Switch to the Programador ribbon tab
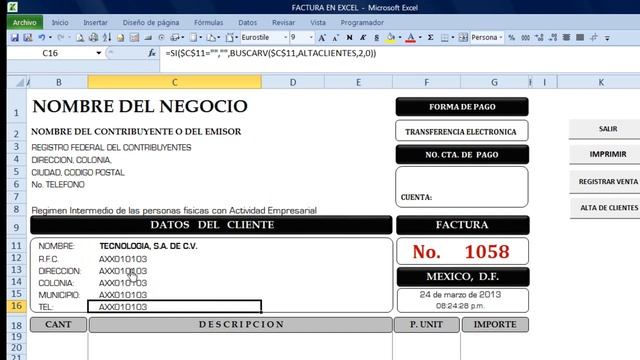Screen dimensions: 640x360 point(362,22)
